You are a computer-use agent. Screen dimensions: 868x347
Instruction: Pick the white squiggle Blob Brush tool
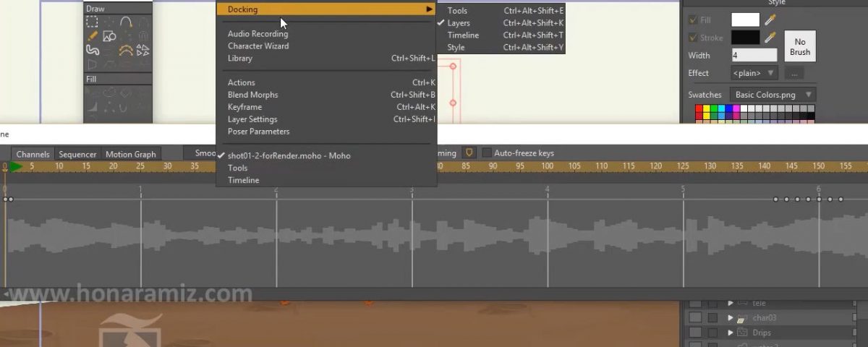[x=92, y=50]
